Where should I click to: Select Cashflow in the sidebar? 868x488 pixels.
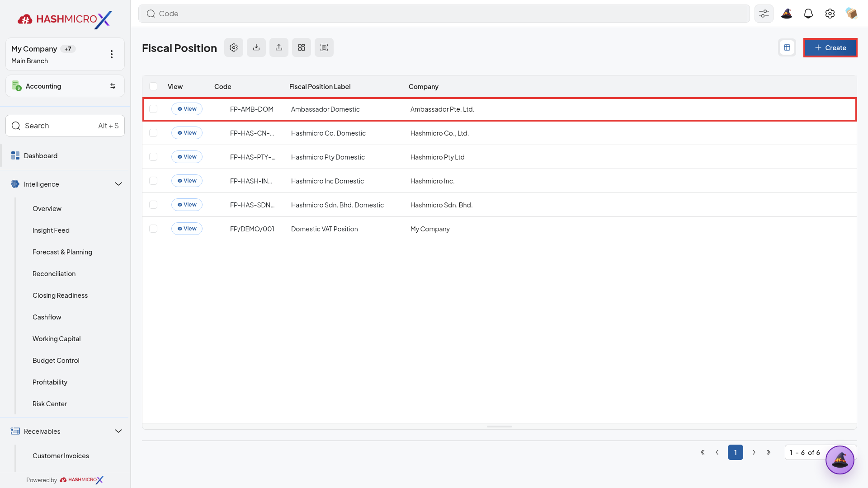(x=47, y=317)
